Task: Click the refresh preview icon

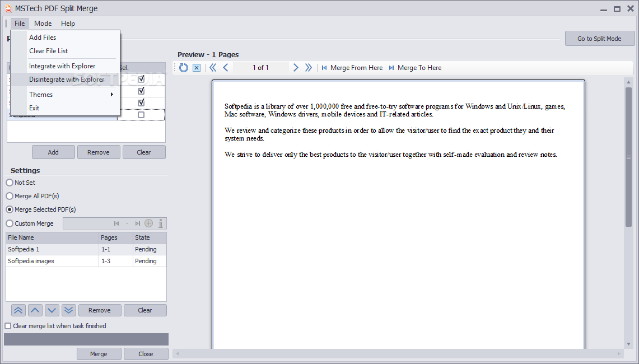Action: [183, 68]
